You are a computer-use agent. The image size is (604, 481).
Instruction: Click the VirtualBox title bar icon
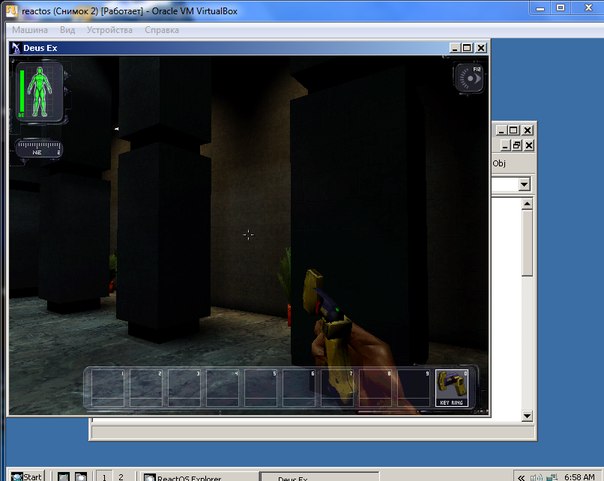12,10
